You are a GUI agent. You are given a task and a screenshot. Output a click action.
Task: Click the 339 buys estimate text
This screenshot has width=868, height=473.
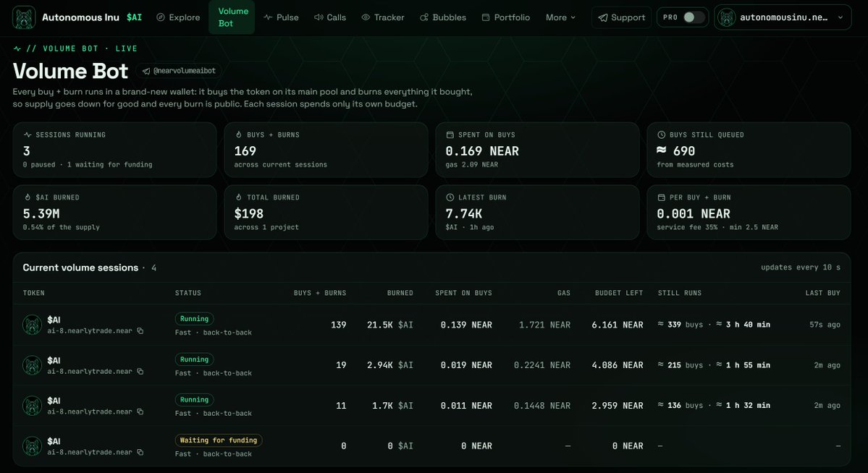click(x=681, y=325)
